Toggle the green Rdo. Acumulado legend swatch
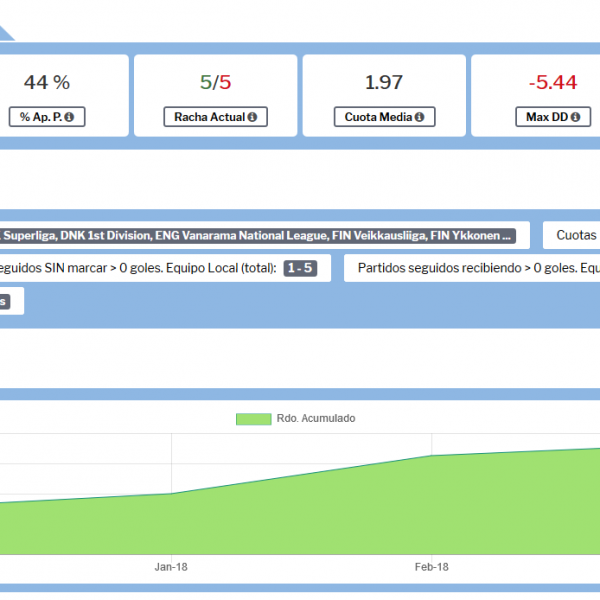Image resolution: width=600 pixels, height=600 pixels. click(254, 419)
